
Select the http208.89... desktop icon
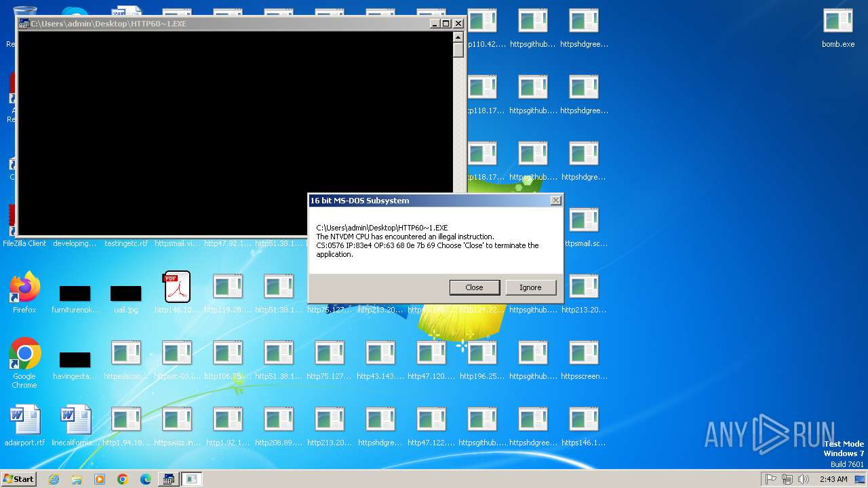tap(279, 426)
